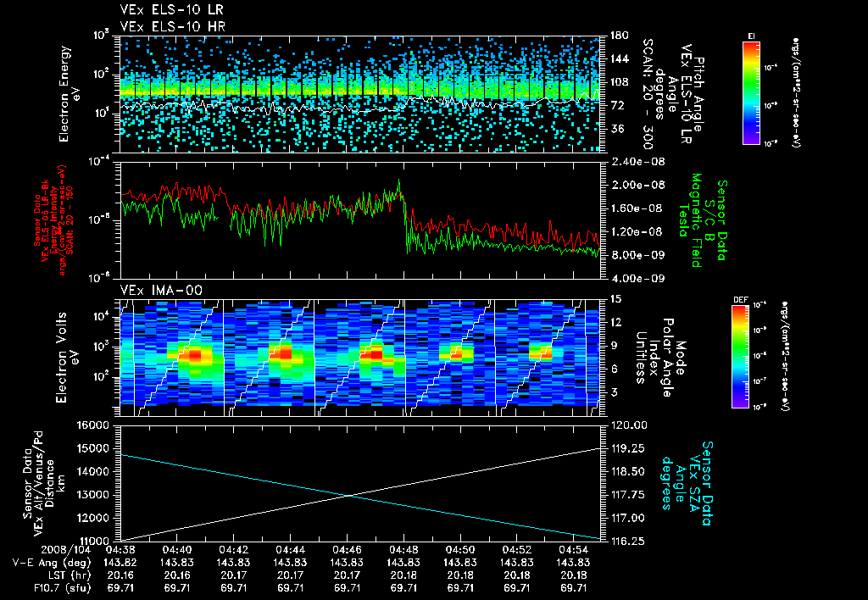Click the EI electron intensity color bar
Screen dimensions: 868x600
point(751,93)
